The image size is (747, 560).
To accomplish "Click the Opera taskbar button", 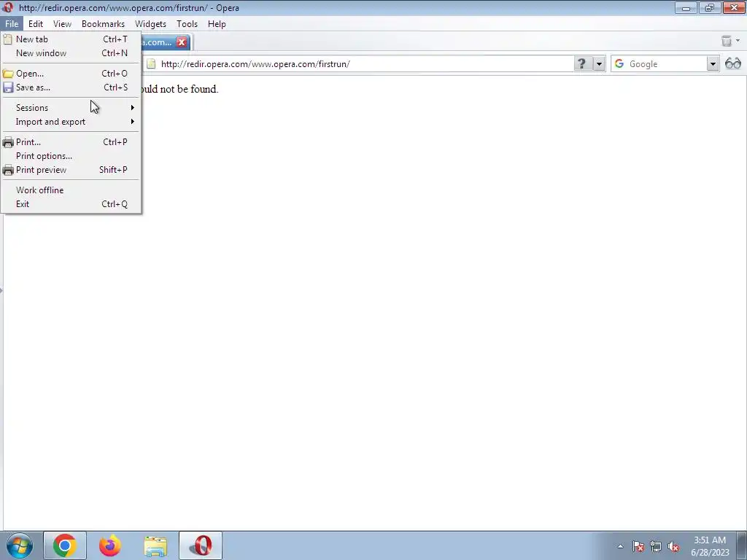I will coord(201,545).
